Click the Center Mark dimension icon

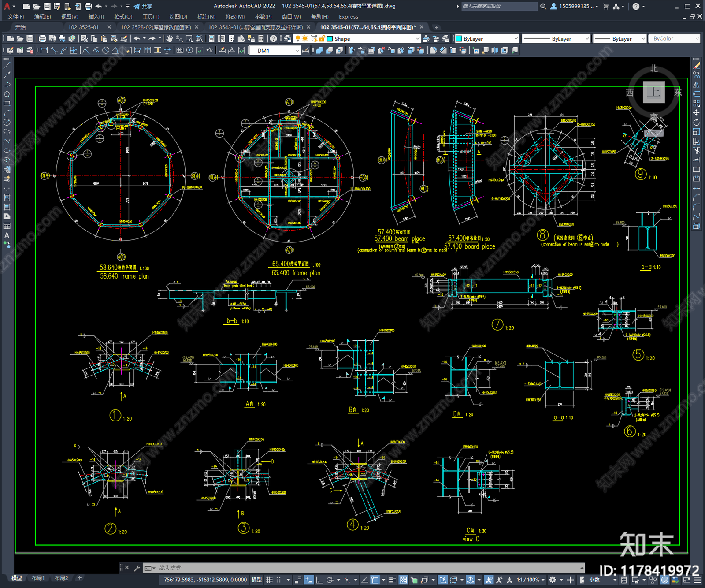coord(189,50)
